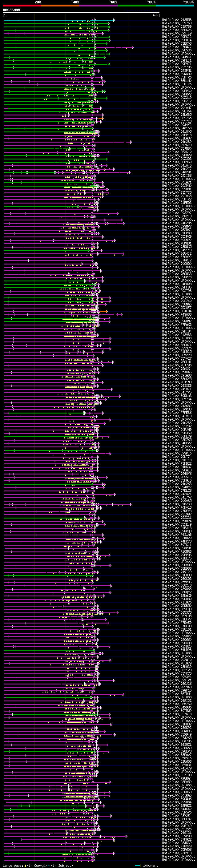This screenshot has height=868, width=197.
Task: Click the label UniRef100_P41479
Action: pyautogui.click(x=177, y=768)
